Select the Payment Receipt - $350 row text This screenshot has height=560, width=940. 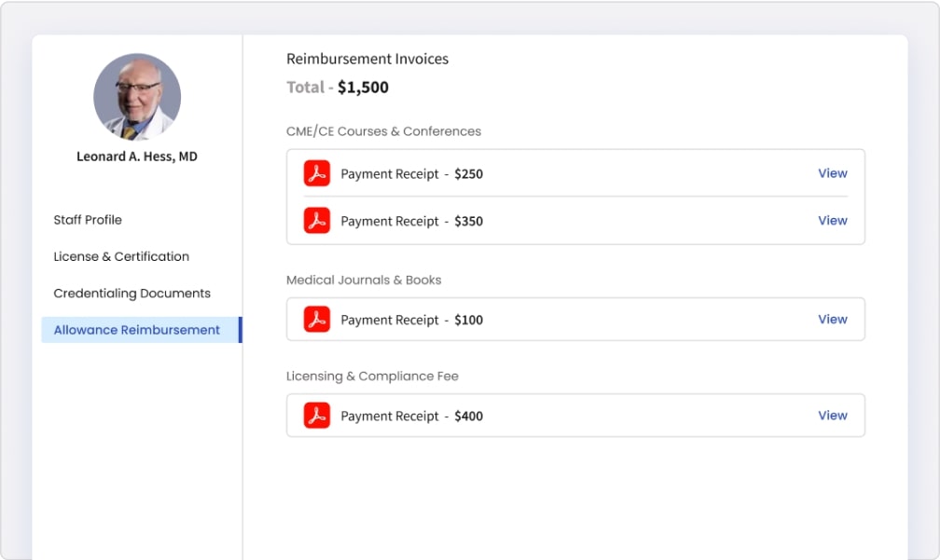(412, 221)
